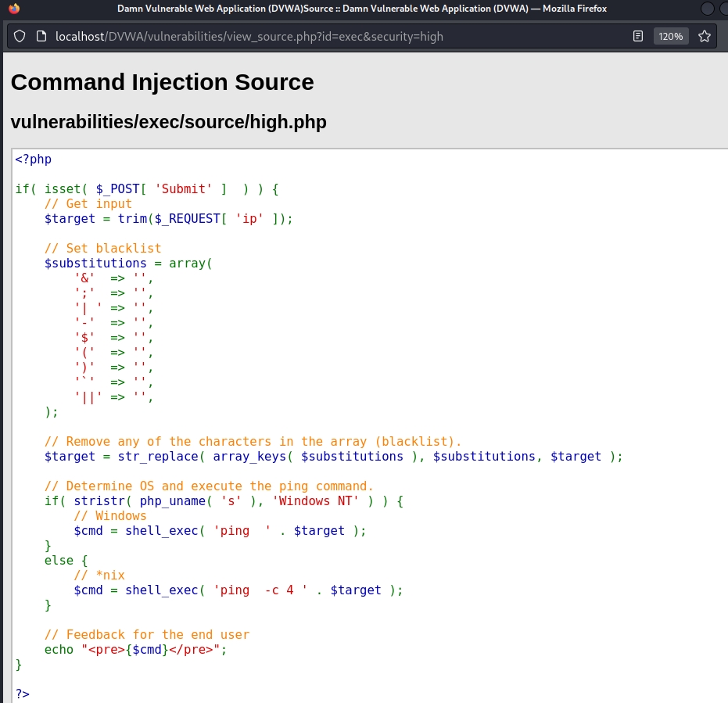Click the $substitutions = array( line
728x703 pixels.
click(128, 264)
